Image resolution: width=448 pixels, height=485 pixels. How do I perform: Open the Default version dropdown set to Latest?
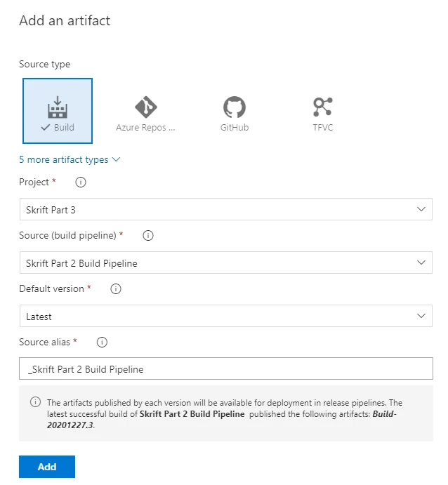[x=226, y=316]
